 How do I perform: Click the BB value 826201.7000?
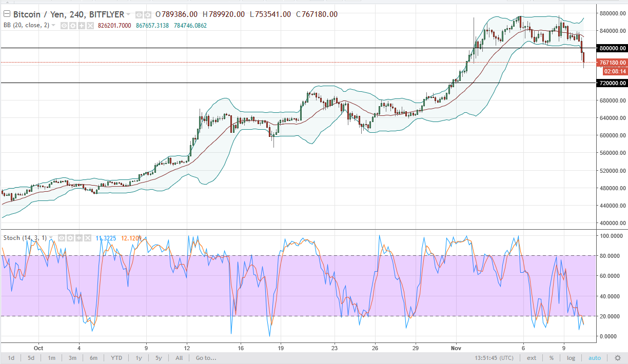click(114, 26)
